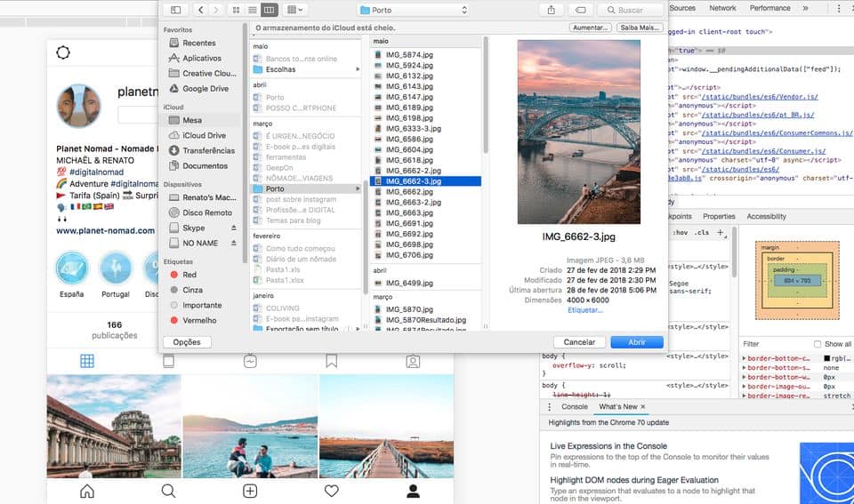
Task: Open Transferências in the sidebar
Action: (208, 151)
